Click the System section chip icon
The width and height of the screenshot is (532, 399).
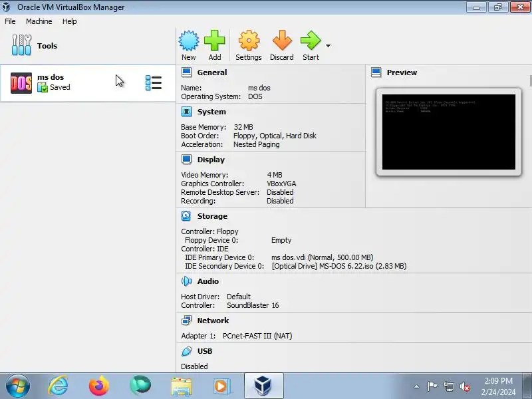pyautogui.click(x=186, y=112)
